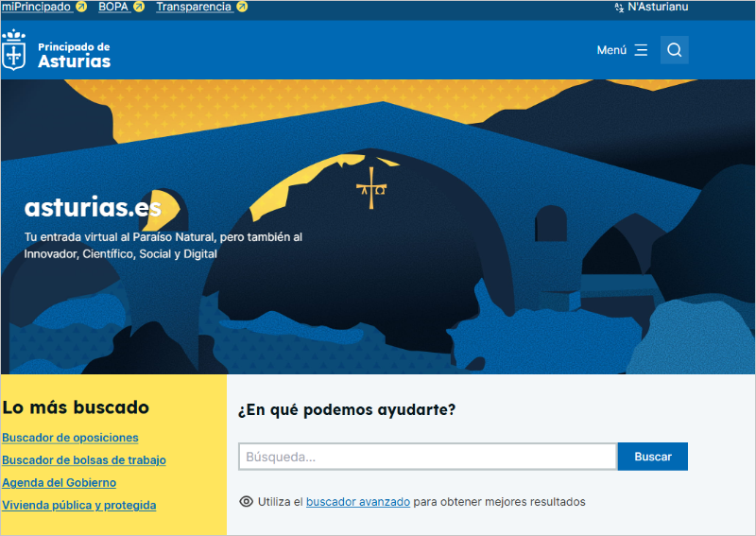756x536 pixels.
Task: Click the eye icon beside the advanced search hint
Action: pos(246,502)
